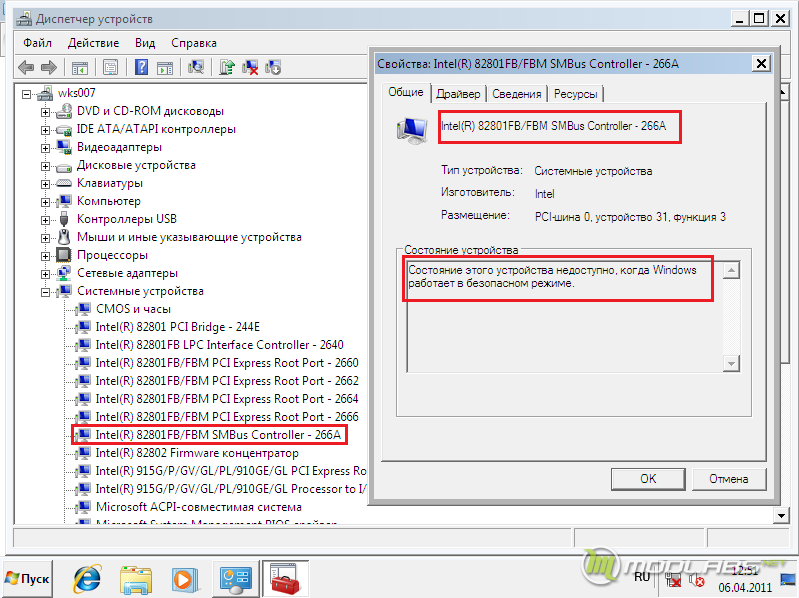Select SMBus Controller - 266A tree item

coord(218,435)
